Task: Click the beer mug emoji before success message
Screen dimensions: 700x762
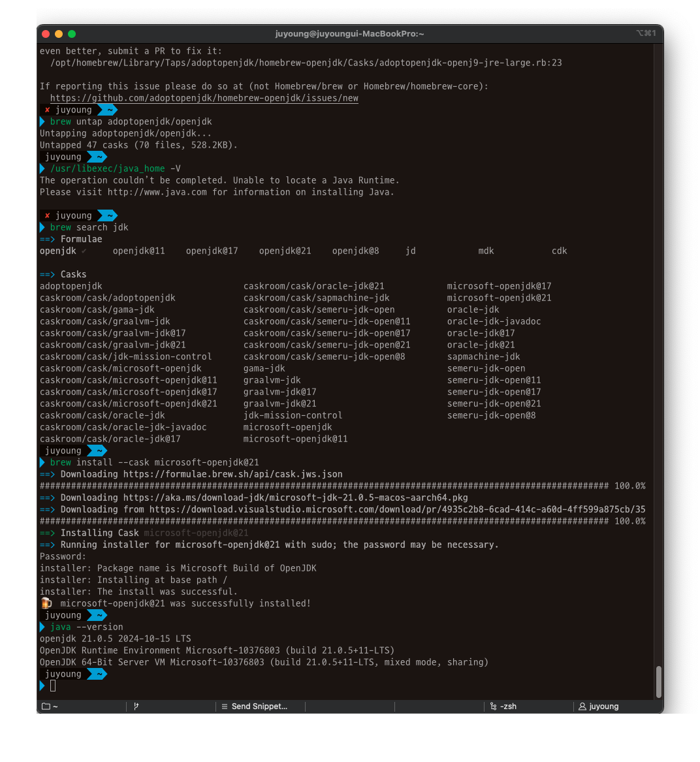Action: (x=46, y=603)
